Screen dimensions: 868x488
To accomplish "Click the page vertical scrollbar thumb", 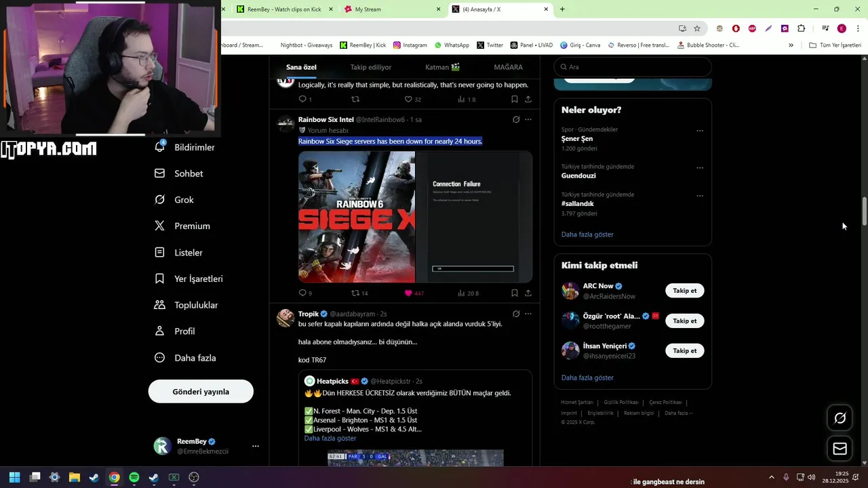I will [x=865, y=212].
